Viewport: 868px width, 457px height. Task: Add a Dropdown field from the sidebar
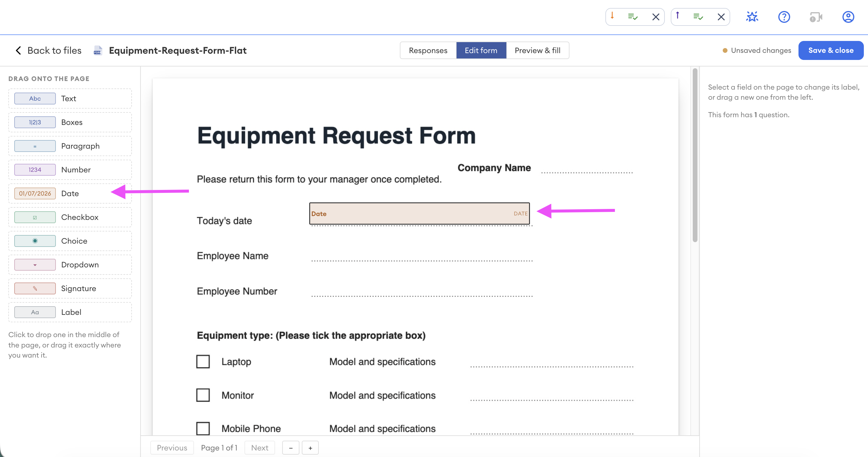click(70, 265)
